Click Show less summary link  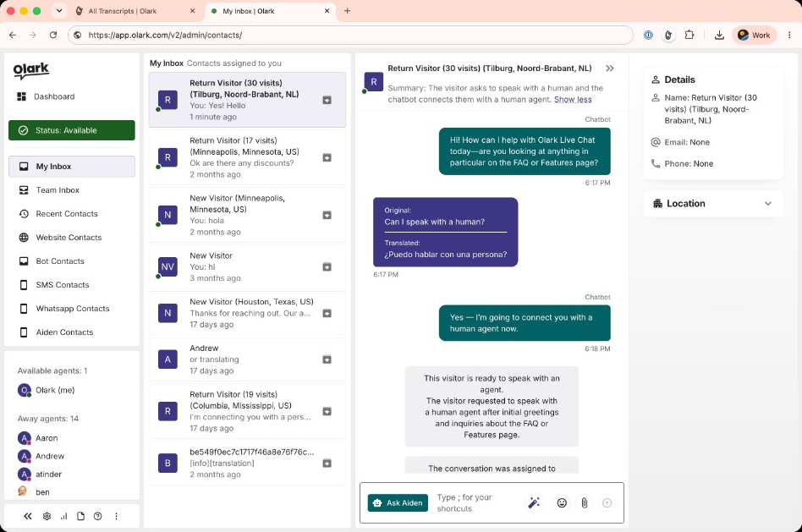[573, 100]
